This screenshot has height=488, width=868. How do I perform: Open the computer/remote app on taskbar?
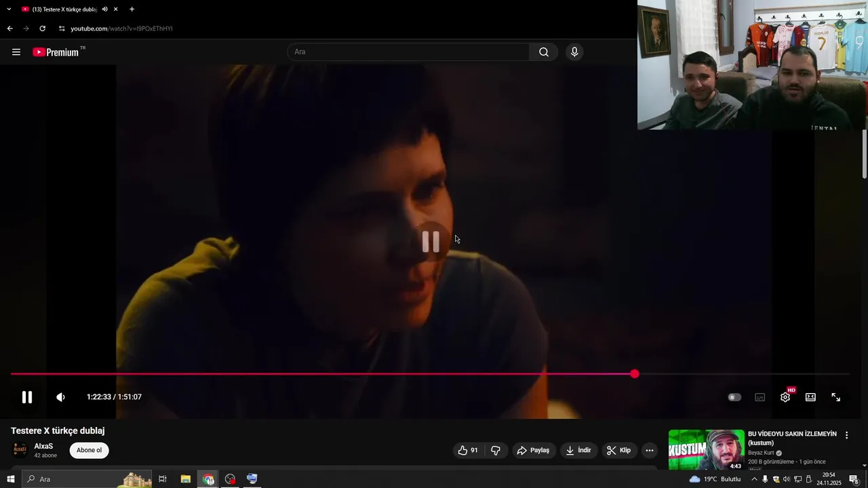tap(252, 479)
